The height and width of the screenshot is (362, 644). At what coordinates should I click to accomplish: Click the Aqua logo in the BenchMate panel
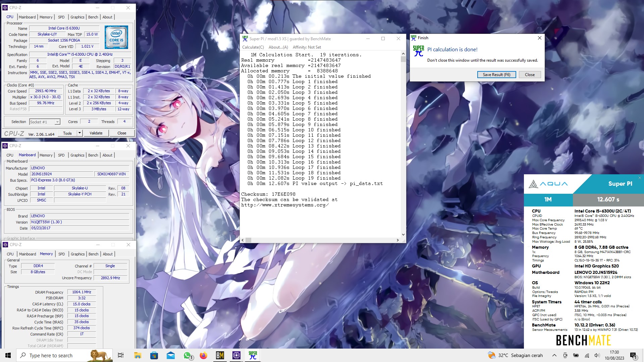coord(548,184)
